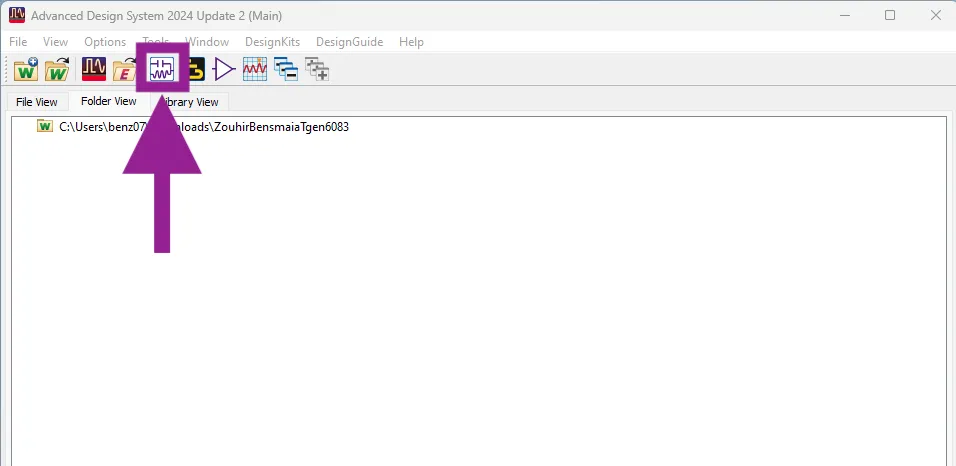This screenshot has height=466, width=956.
Task: Open a new symbol window
Action: pos(224,70)
